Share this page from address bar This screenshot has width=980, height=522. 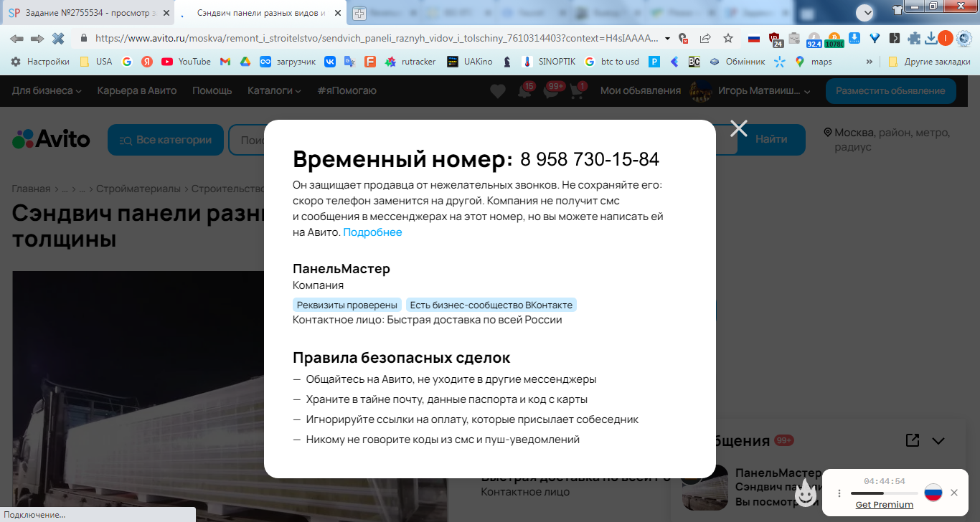click(x=705, y=38)
